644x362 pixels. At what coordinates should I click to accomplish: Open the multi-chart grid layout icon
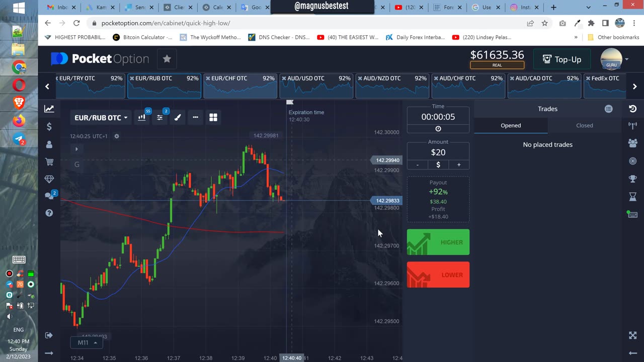pos(213,117)
